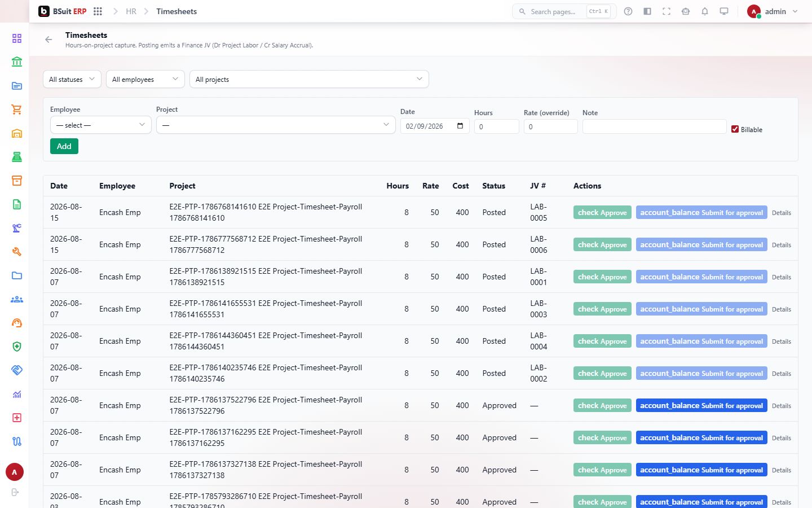Viewport: 812px width, 508px height.
Task: Click the Hours input field
Action: click(x=496, y=126)
